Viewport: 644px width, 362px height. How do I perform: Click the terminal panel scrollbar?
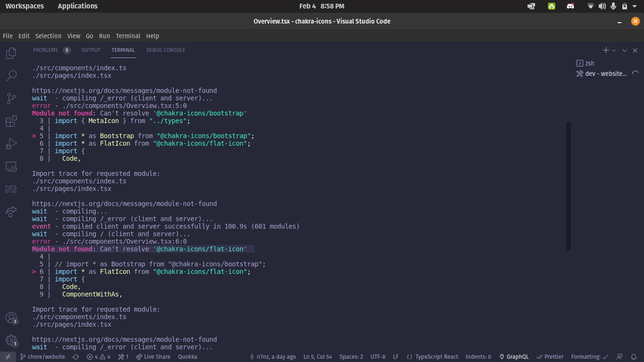569,186
